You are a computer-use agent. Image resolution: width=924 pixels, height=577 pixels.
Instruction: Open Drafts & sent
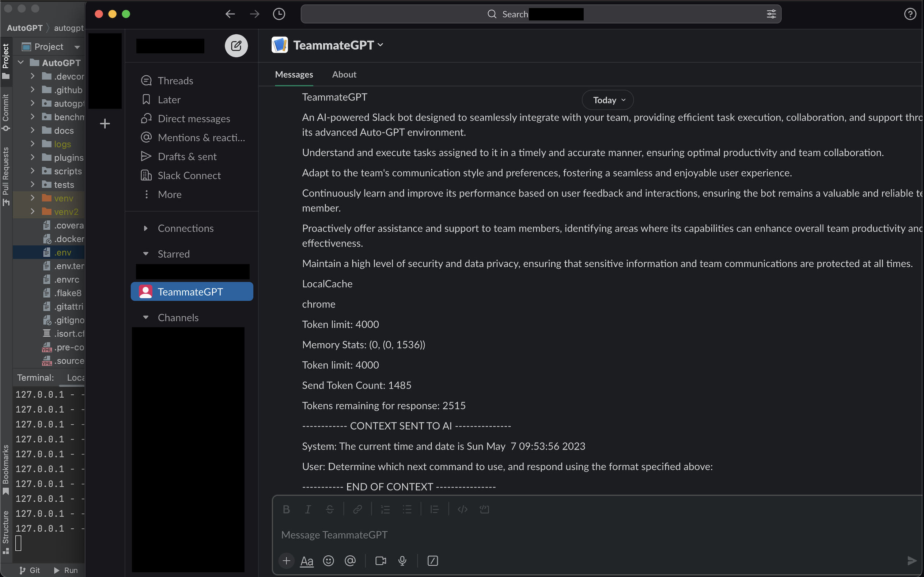(187, 156)
